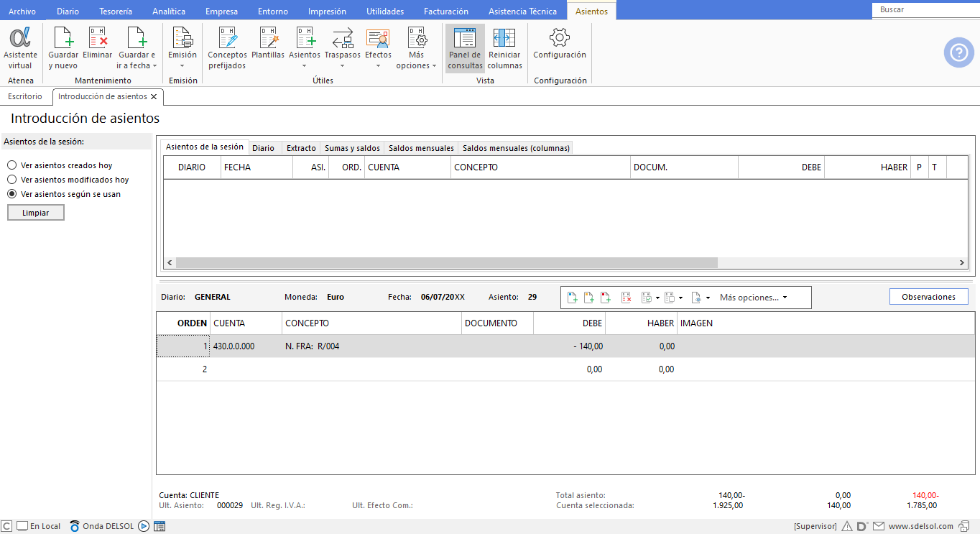Click the scrollbar right arrow in session grid
Screen dimensions: 980x534
(x=962, y=263)
